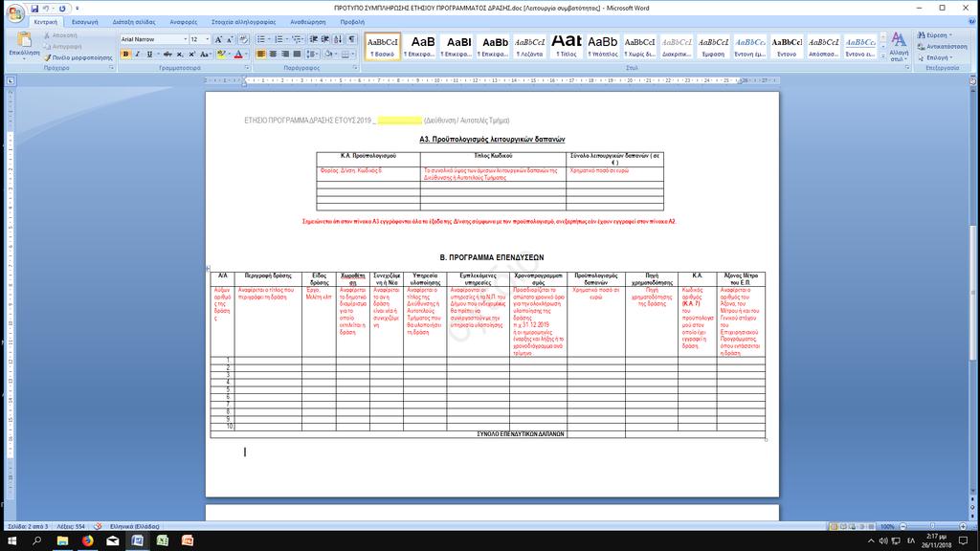This screenshot has height=551, width=980.
Task: Open Clipboard pane launcher (Πρόχειρο)
Action: 112,68
